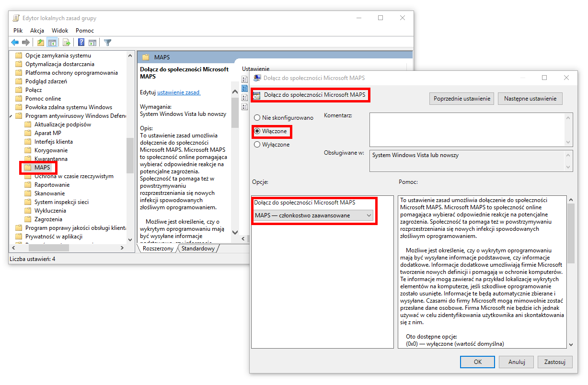Open the Plik menu
The height and width of the screenshot is (385, 588).
pos(18,31)
